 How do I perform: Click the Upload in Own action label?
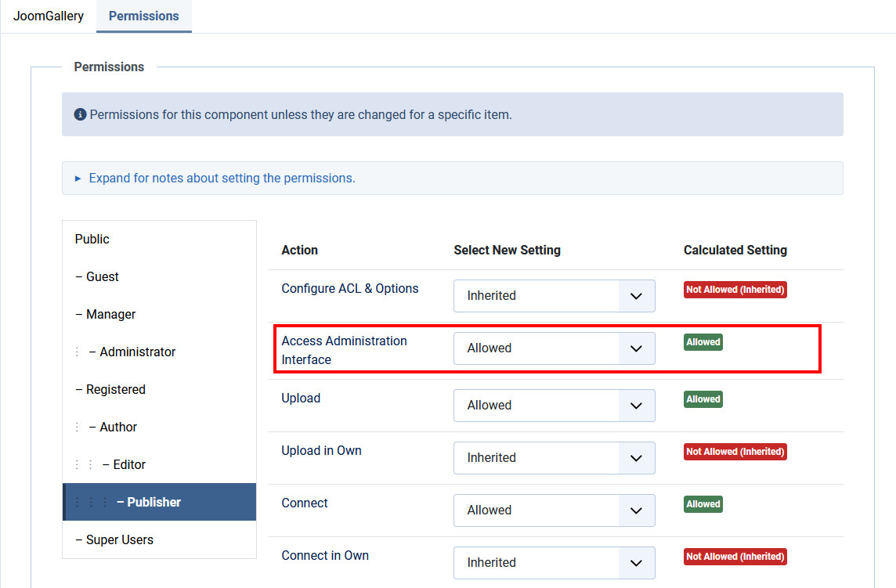321,451
